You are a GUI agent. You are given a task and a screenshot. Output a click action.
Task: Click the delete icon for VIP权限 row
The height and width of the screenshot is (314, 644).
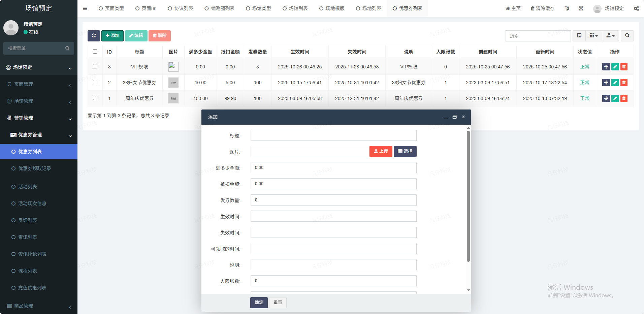(624, 67)
